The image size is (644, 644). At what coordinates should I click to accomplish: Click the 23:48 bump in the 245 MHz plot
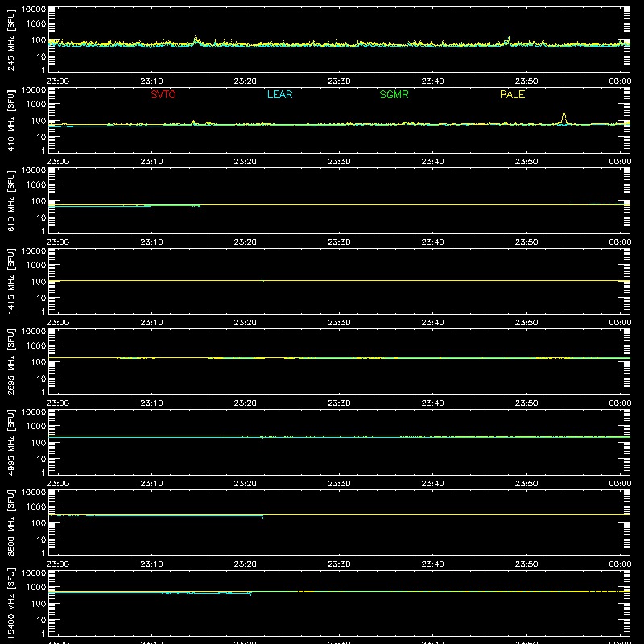point(509,39)
